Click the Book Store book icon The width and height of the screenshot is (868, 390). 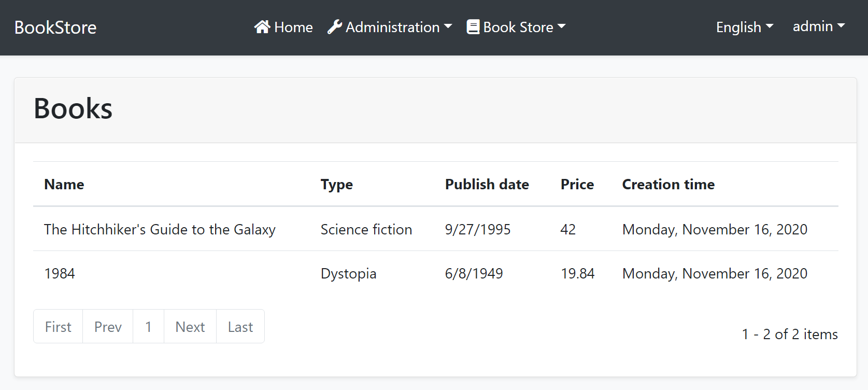[473, 27]
